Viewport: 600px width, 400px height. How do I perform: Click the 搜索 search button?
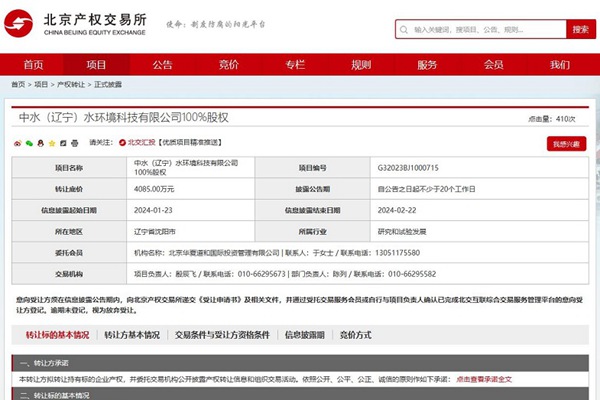pyautogui.click(x=579, y=30)
